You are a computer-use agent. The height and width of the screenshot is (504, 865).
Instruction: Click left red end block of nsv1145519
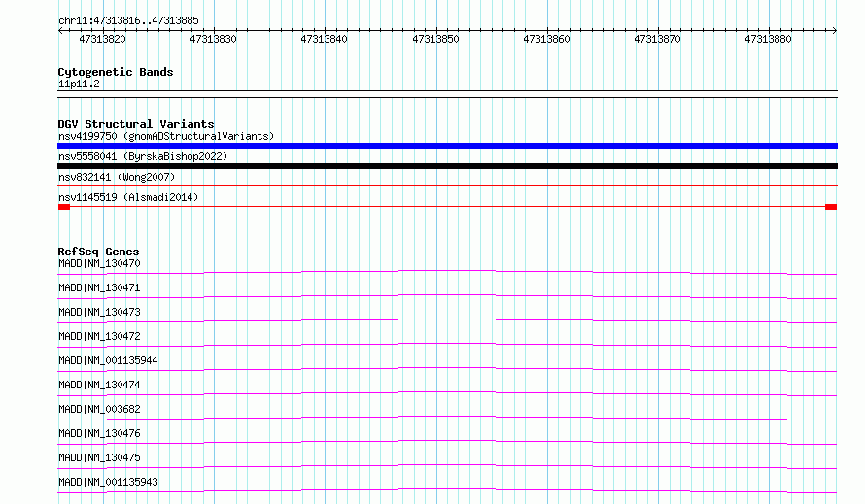64,207
